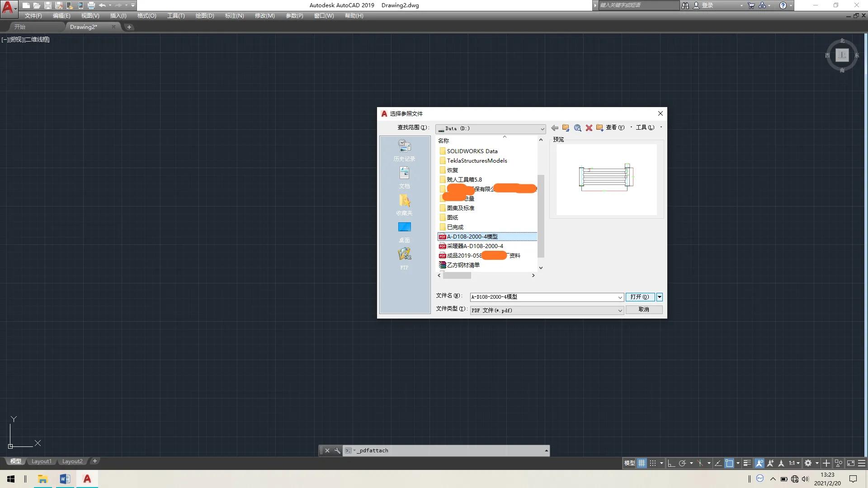Click the binoculars search icon in title bar
Viewport: 868px width, 488px height.
click(x=685, y=5)
